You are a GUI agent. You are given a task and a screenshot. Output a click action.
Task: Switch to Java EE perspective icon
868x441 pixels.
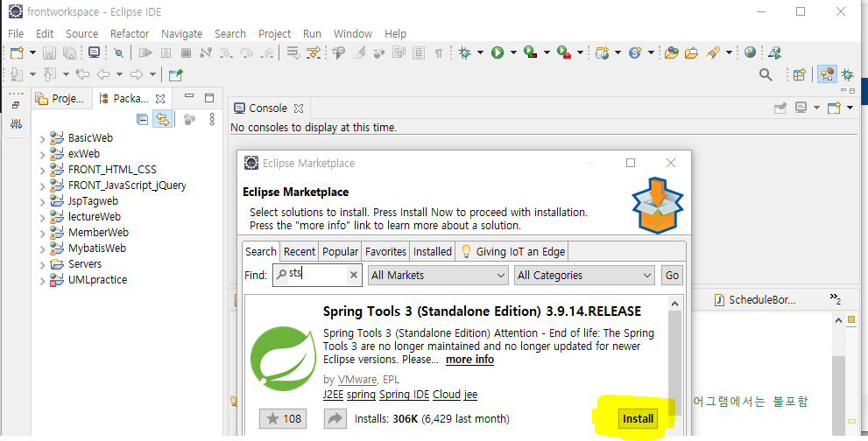coord(827,74)
